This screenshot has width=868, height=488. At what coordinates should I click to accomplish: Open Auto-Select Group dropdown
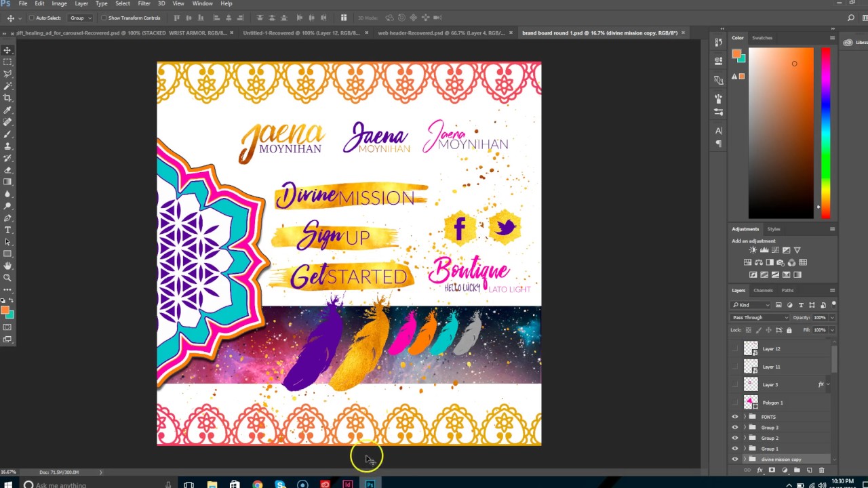pos(81,18)
